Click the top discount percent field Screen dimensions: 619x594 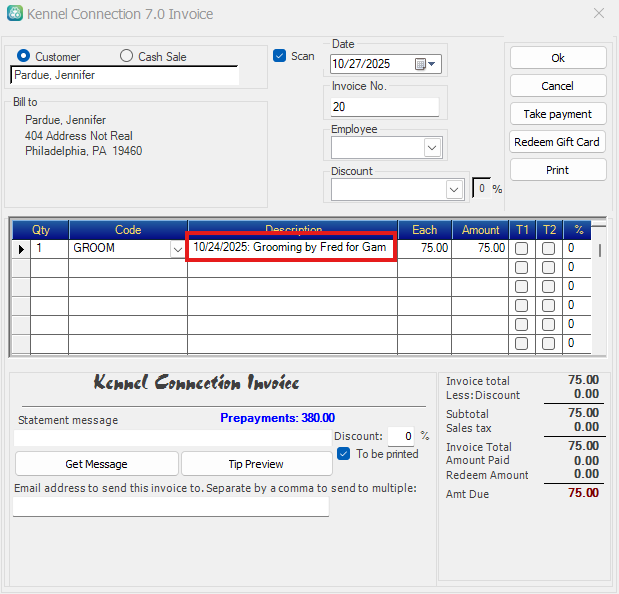(x=482, y=188)
